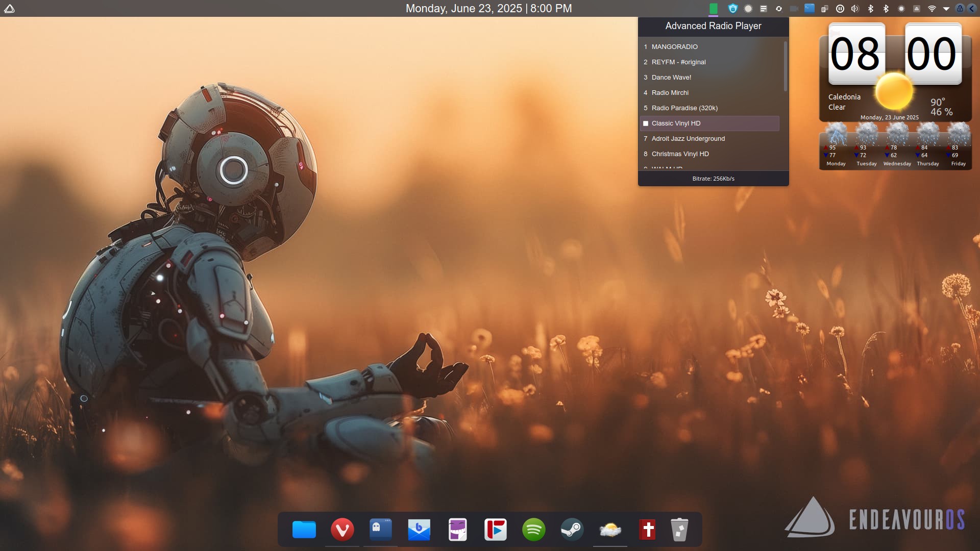Play the Radio Paradise (320k) station
The height and width of the screenshot is (551, 980).
click(x=684, y=108)
